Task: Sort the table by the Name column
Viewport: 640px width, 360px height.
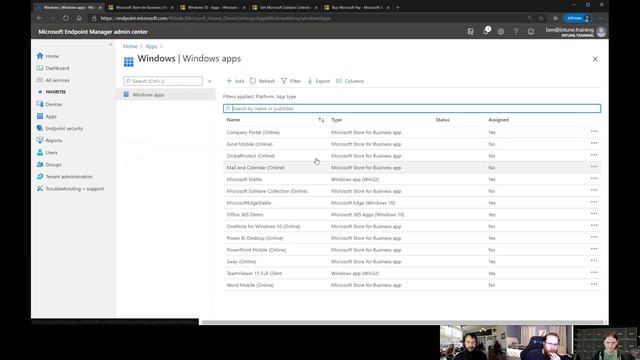Action: (233, 120)
